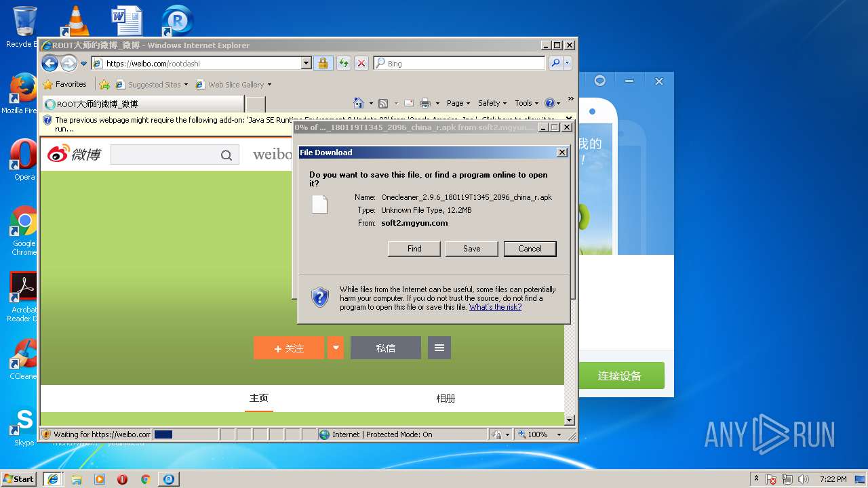Click Internet Explorer icon in taskbar
This screenshot has height=488, width=868.
tap(53, 479)
